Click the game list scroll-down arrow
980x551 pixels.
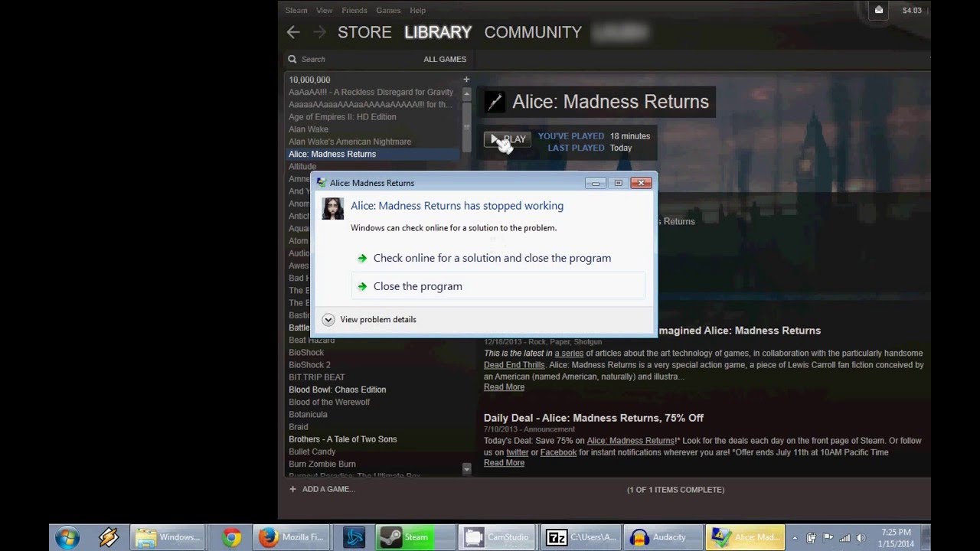click(x=467, y=468)
